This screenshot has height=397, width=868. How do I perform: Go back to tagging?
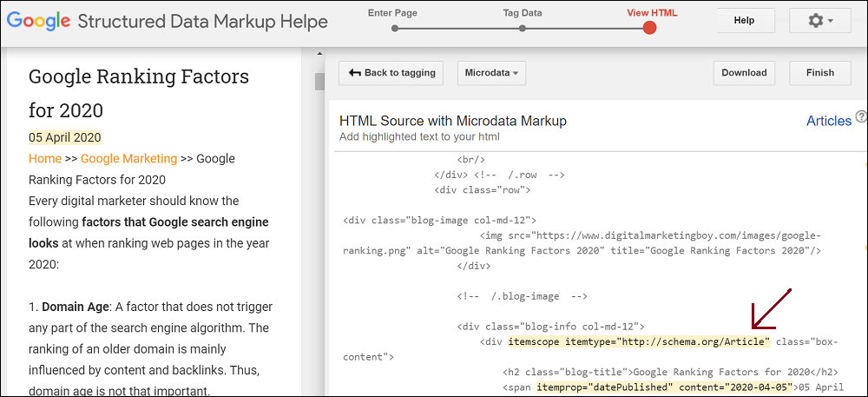tap(391, 73)
